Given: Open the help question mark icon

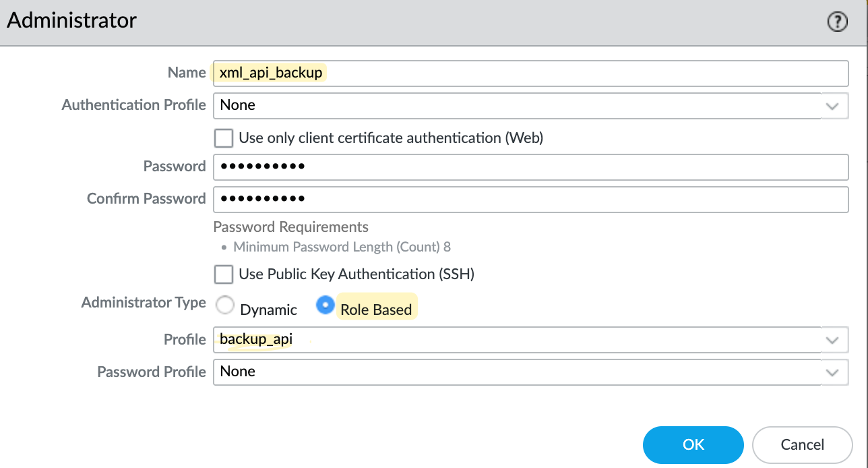Looking at the screenshot, I should pyautogui.click(x=836, y=22).
